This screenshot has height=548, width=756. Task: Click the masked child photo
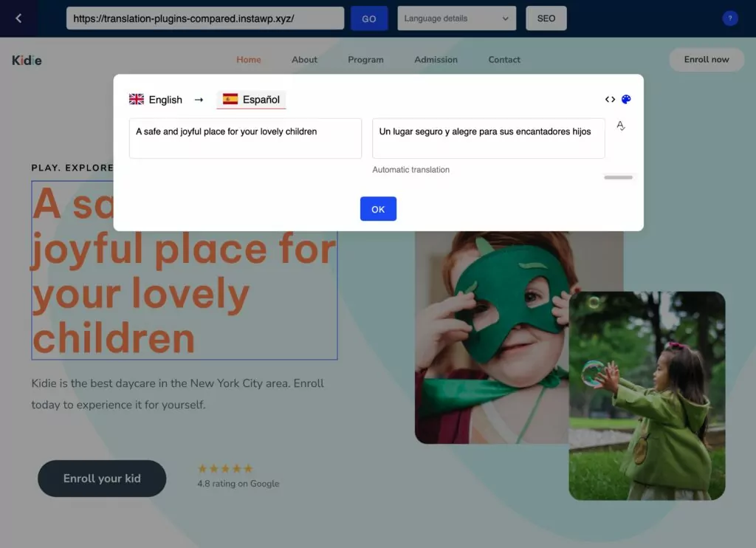[x=492, y=338]
